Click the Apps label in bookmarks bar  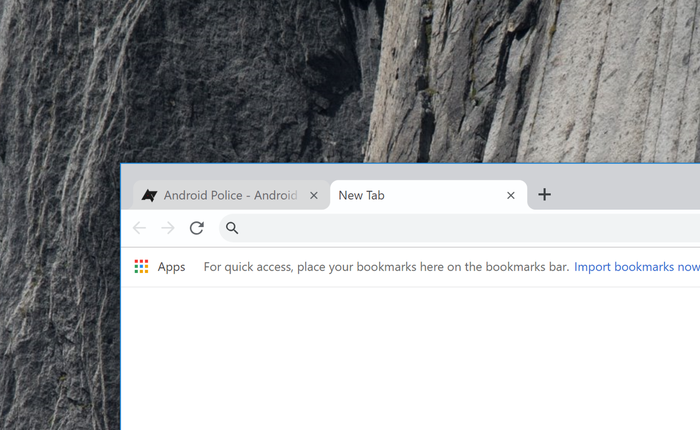[171, 267]
